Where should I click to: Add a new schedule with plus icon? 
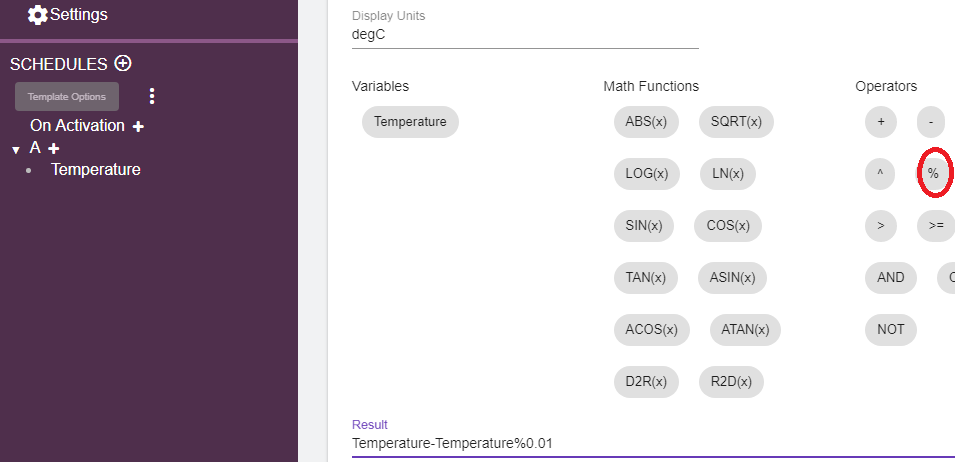(x=123, y=63)
